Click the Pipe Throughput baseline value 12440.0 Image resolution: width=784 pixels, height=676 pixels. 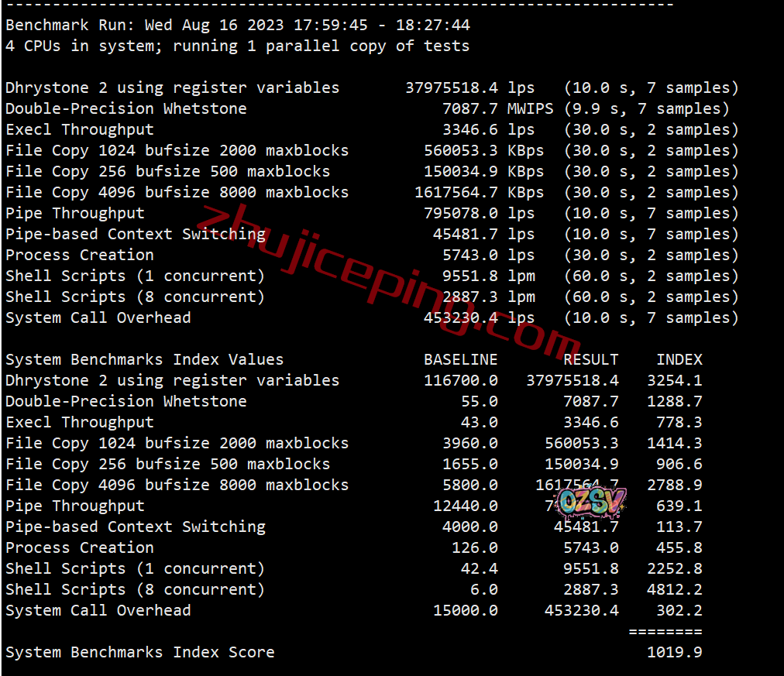click(465, 506)
